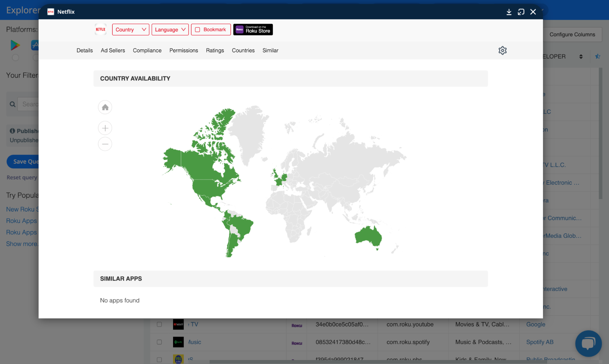Image resolution: width=609 pixels, height=364 pixels.
Task: Open the chat support bubble
Action: point(588,343)
